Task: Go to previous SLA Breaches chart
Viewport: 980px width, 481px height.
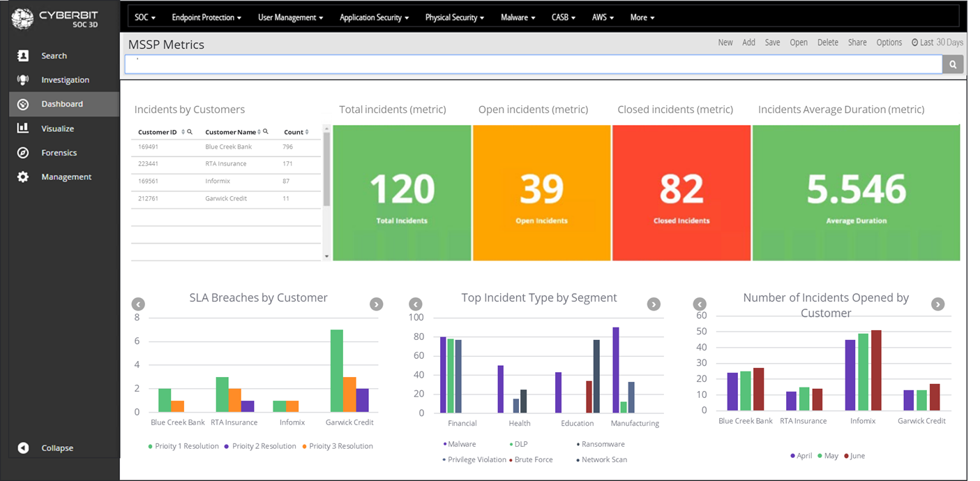Action: (138, 304)
